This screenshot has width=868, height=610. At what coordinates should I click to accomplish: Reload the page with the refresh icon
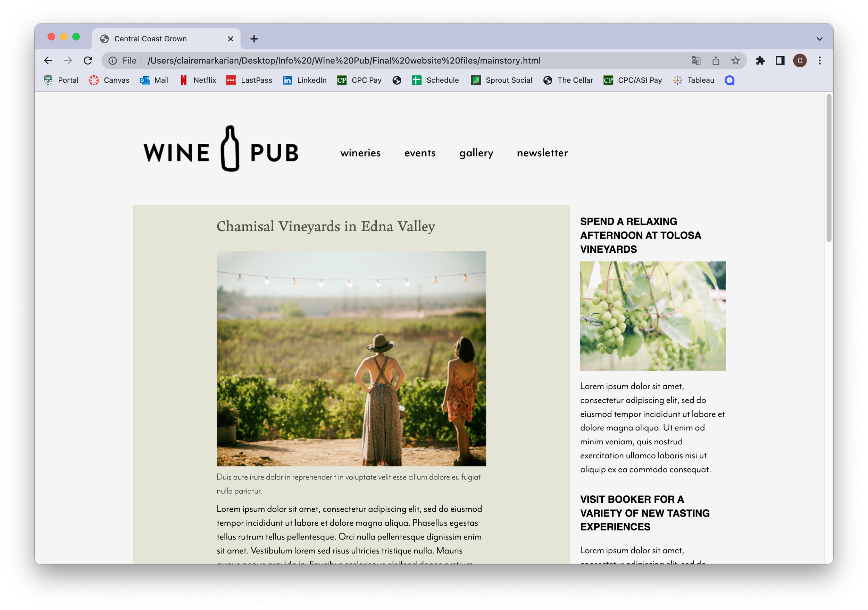click(x=88, y=60)
